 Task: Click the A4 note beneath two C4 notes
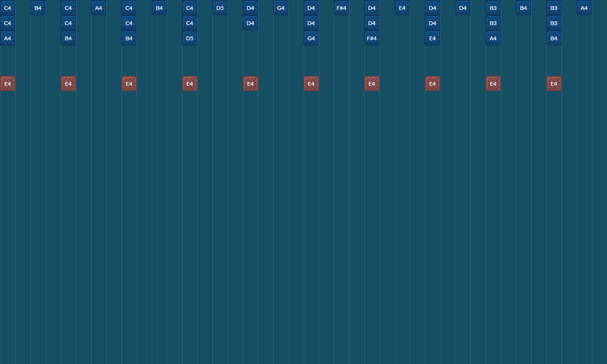pyautogui.click(x=8, y=38)
